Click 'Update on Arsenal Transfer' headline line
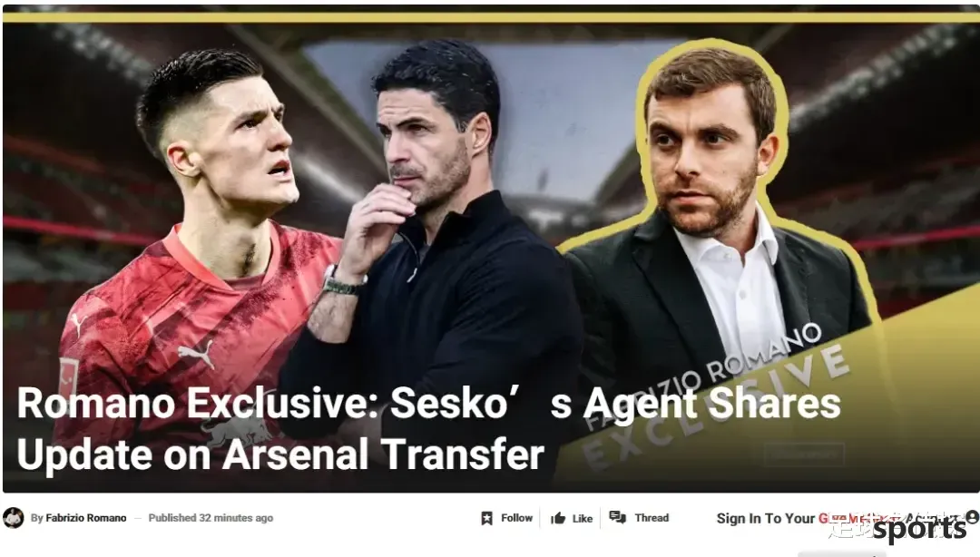The width and height of the screenshot is (980, 557). pos(280,454)
